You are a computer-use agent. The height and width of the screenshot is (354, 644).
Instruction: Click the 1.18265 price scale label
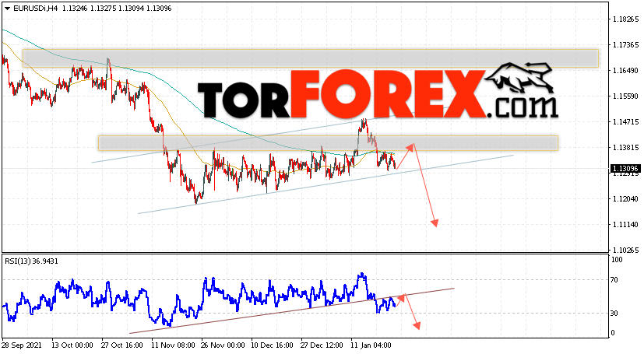pos(625,19)
